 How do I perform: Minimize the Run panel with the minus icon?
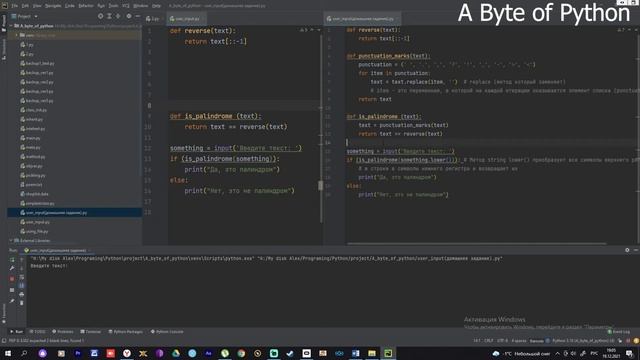[636, 250]
